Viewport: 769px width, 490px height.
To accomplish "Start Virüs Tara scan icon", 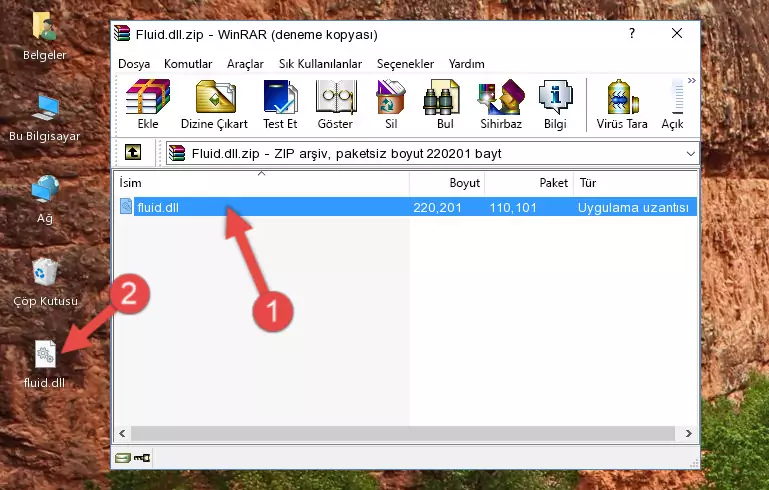I will pos(622,97).
